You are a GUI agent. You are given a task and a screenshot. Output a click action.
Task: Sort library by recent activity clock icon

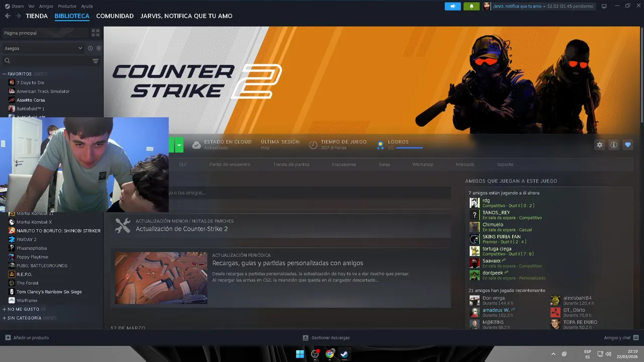[91, 48]
